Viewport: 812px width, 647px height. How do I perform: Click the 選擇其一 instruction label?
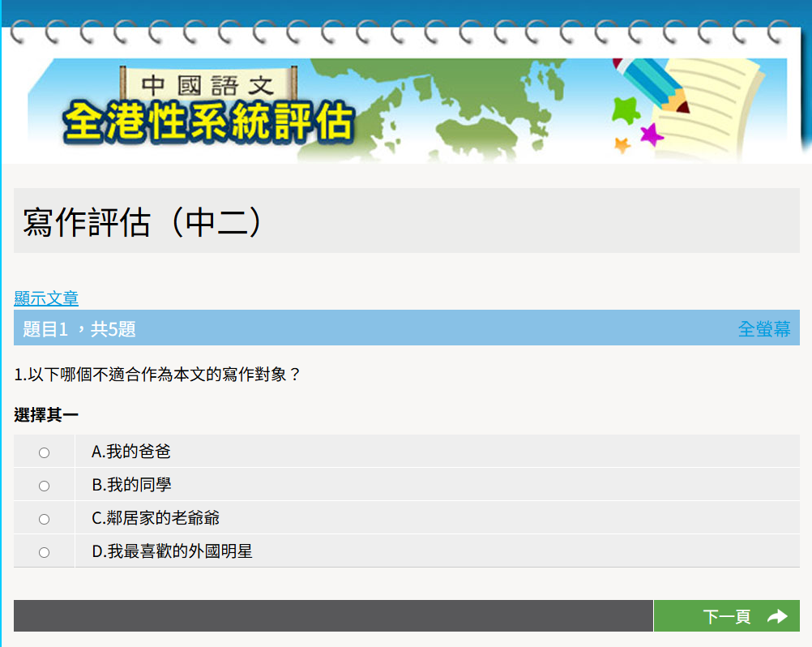point(46,415)
